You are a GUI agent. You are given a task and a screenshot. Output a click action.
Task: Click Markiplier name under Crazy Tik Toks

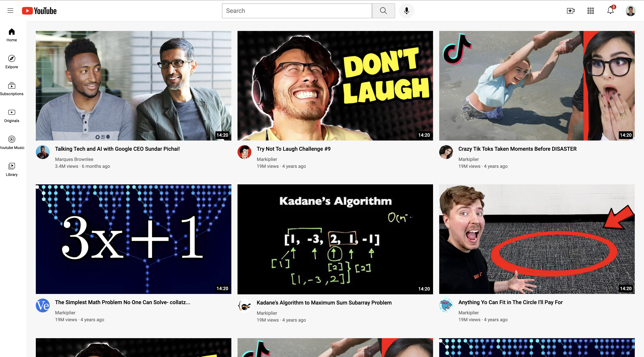468,159
